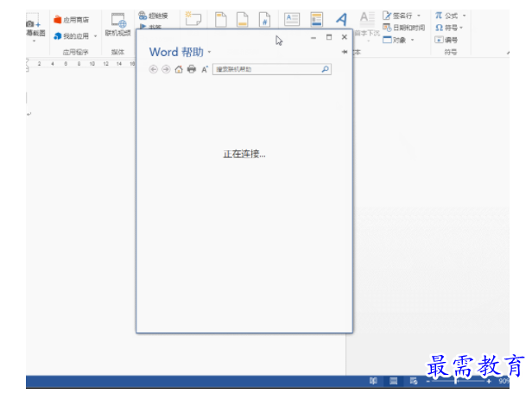This screenshot has width=532, height=393.
Task: Insert a Text Box from the ribbon
Action: point(292,19)
